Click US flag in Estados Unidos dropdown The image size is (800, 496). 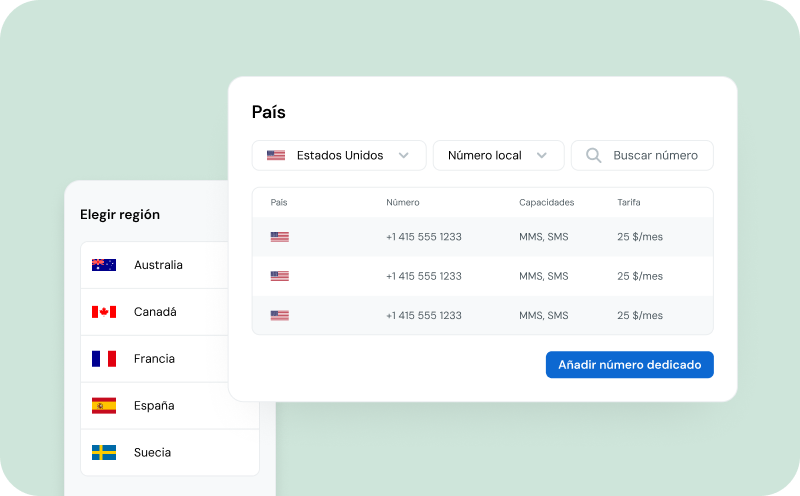coord(276,155)
